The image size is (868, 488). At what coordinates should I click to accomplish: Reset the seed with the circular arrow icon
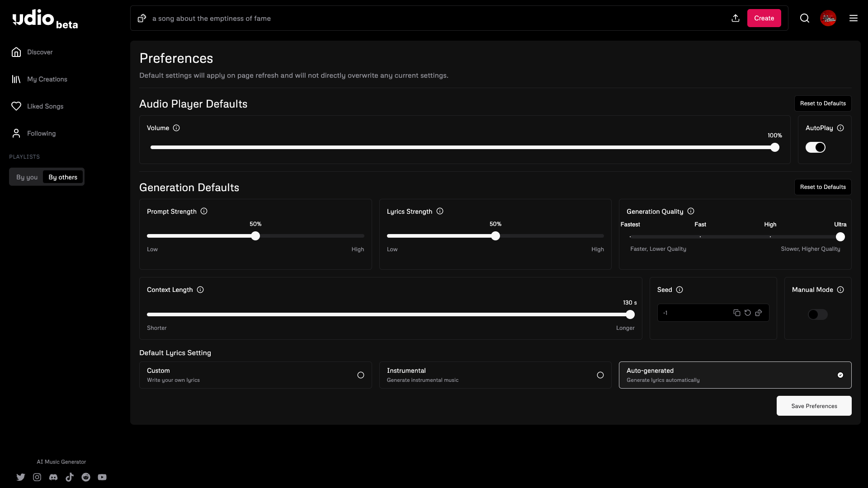(748, 313)
